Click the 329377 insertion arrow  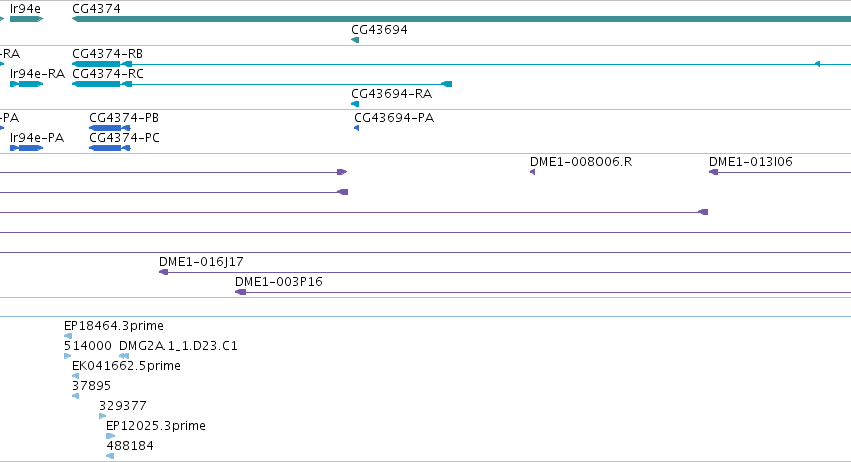coord(103,416)
